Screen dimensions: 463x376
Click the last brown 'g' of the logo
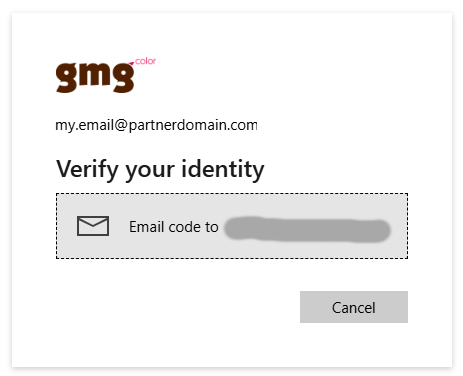tap(122, 77)
